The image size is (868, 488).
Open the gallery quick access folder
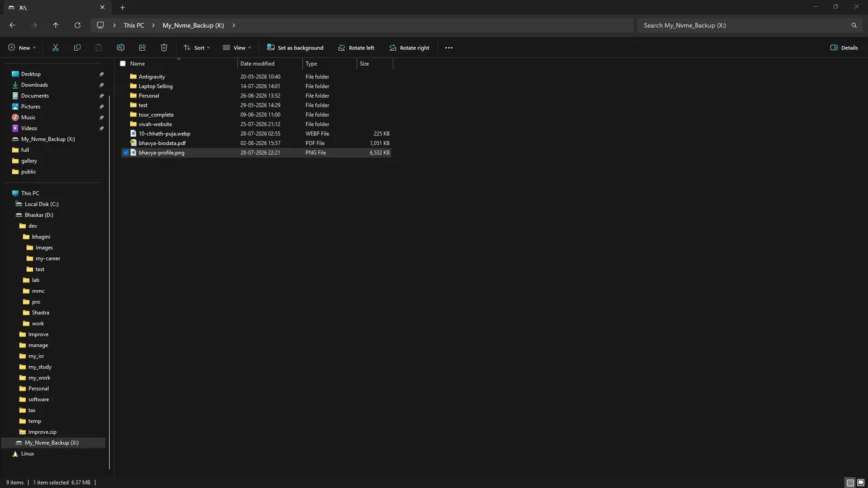tap(28, 161)
